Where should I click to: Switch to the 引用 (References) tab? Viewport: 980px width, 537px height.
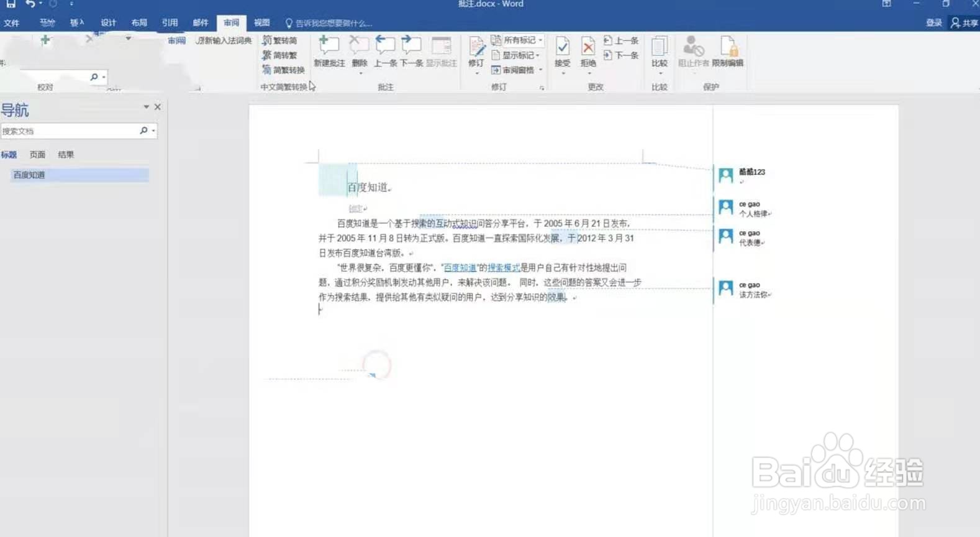(170, 23)
